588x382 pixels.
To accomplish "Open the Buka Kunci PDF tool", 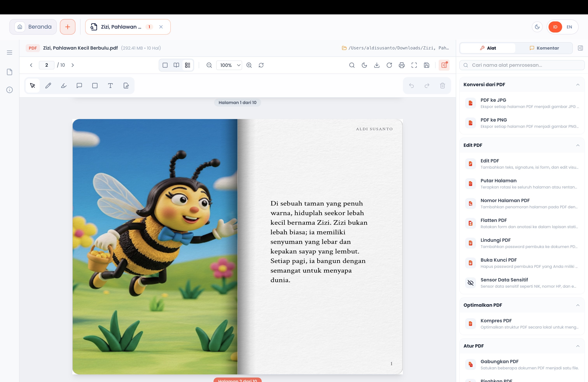I will [522, 263].
